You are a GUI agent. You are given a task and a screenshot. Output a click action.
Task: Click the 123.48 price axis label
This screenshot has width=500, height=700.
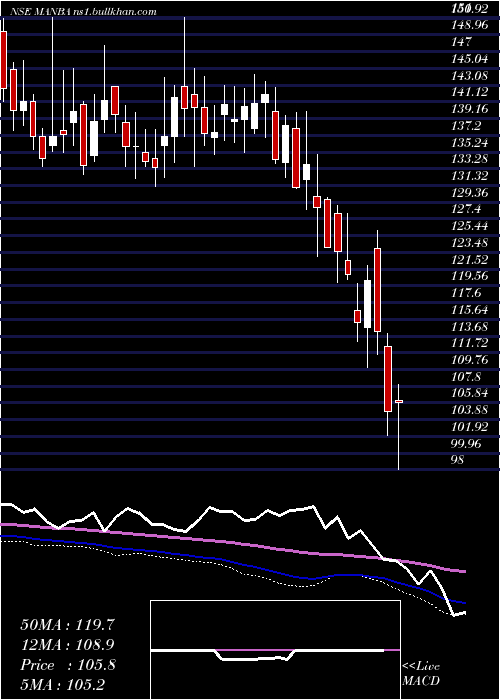pos(470,243)
